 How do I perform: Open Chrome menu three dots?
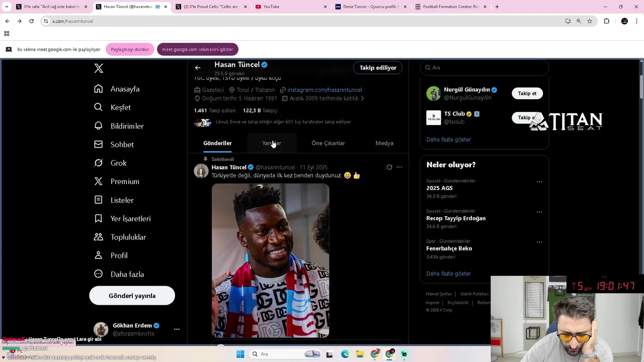point(637,21)
